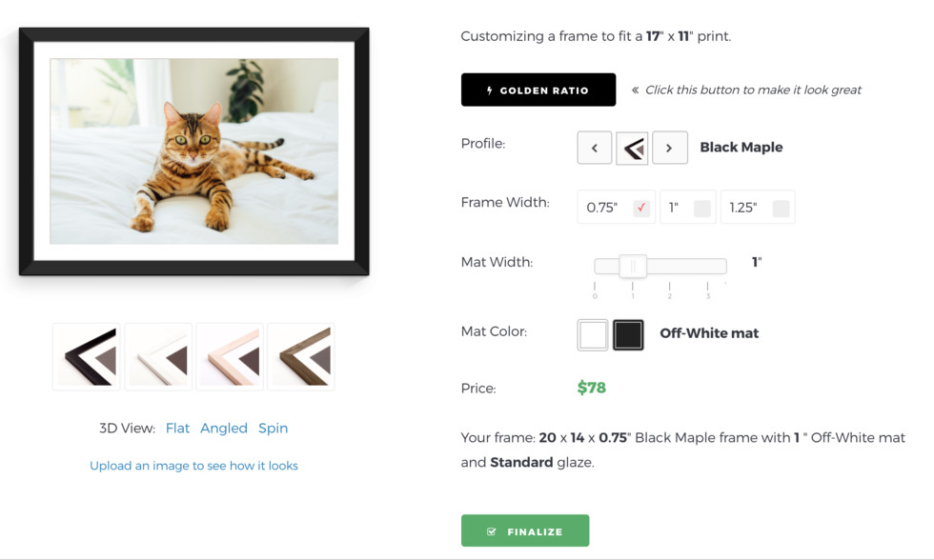Select the 1.25" frame width option
The image size is (934, 560).
(758, 207)
